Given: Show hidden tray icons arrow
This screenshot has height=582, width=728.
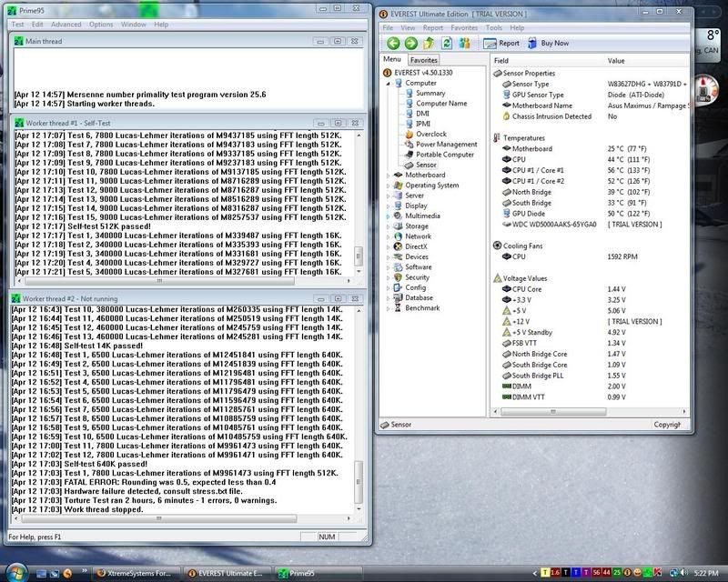Looking at the screenshot, I should pos(534,573).
